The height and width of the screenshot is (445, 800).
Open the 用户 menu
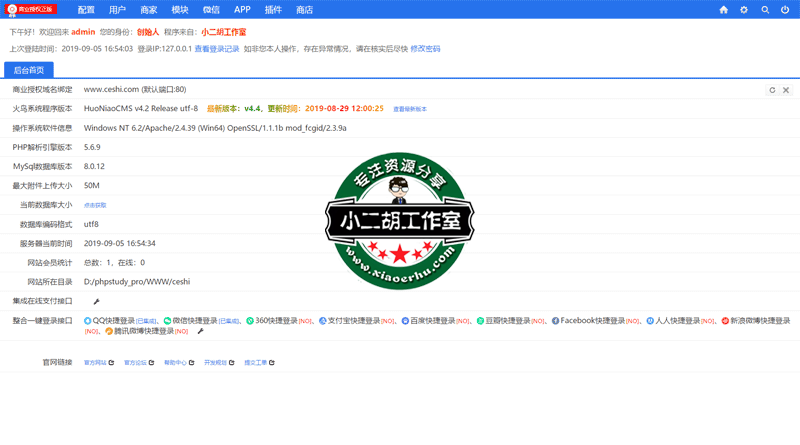click(x=117, y=10)
